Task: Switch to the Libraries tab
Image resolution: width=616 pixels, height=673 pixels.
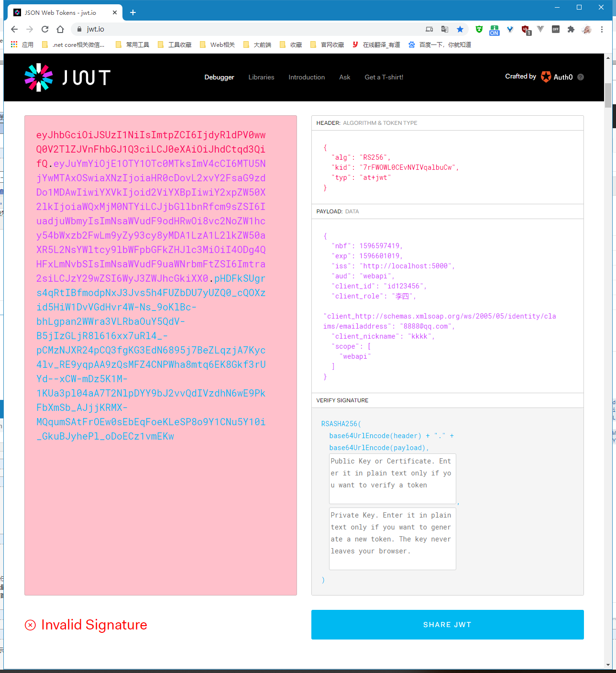Action: [261, 77]
